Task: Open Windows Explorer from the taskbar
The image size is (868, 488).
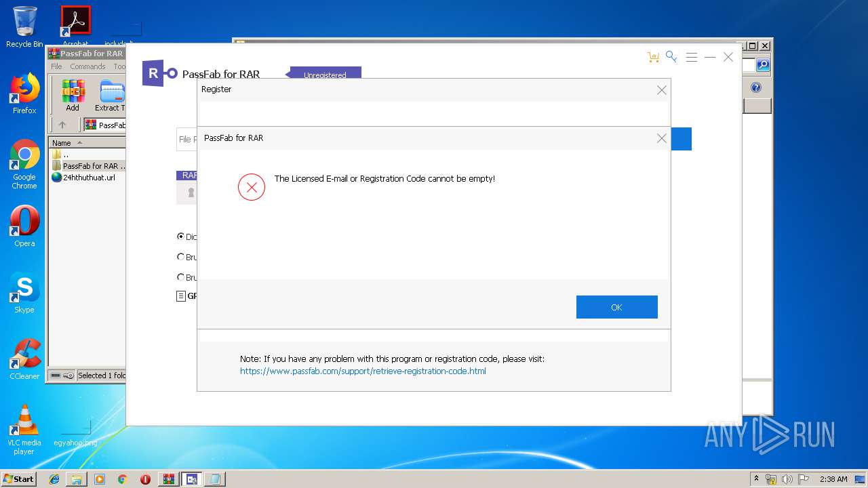Action: click(77, 479)
